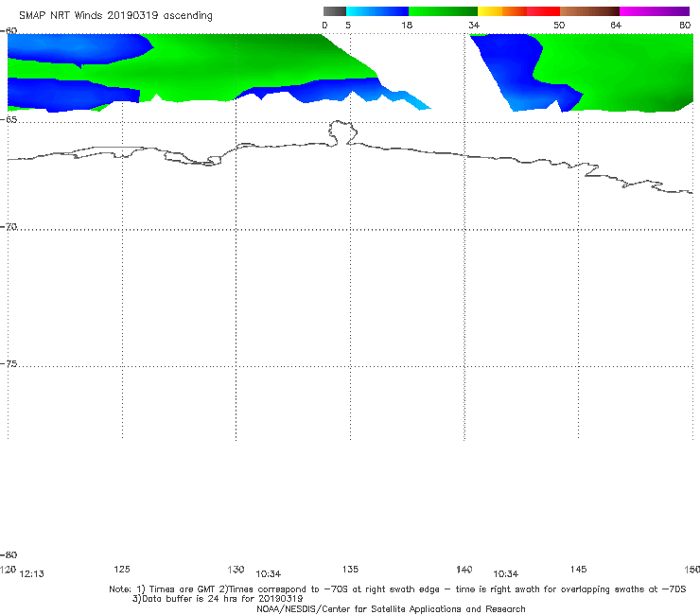Click the color bar label "18"

[x=407, y=26]
